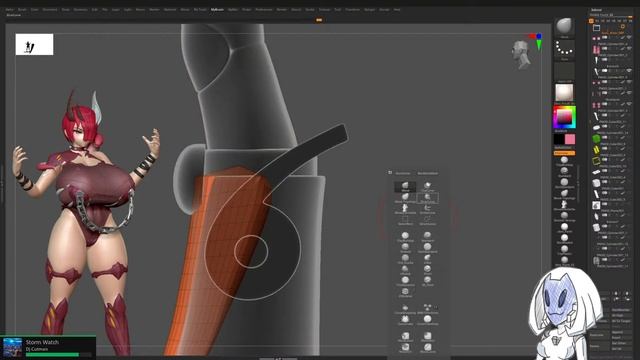The height and width of the screenshot is (360, 640).
Task: Select the brush right of the highlighted first popup brush
Action: coord(427,187)
